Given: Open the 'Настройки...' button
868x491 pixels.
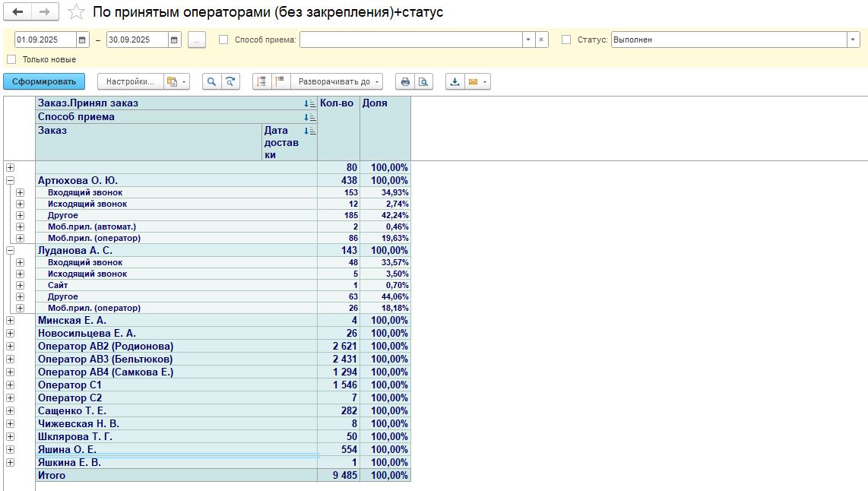Looking at the screenshot, I should pos(129,81).
